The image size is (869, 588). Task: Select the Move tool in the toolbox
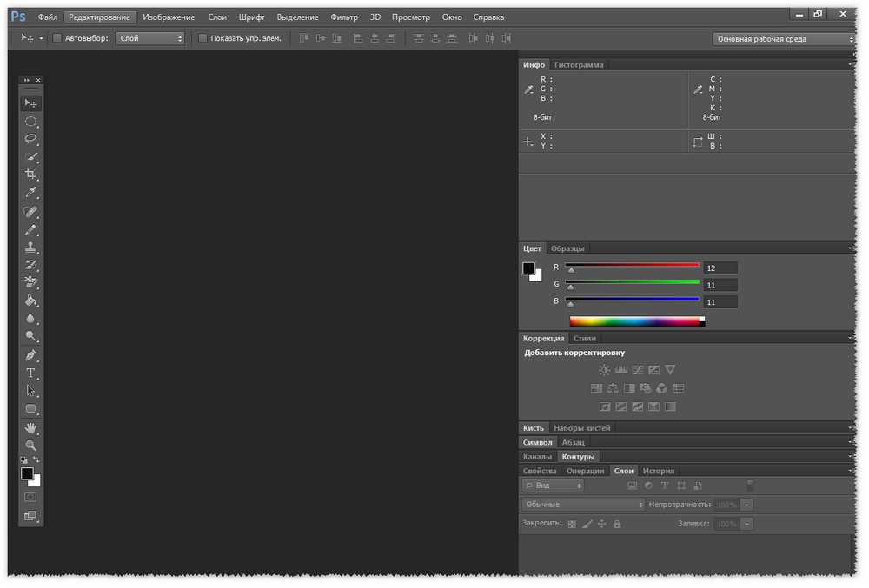(x=30, y=103)
